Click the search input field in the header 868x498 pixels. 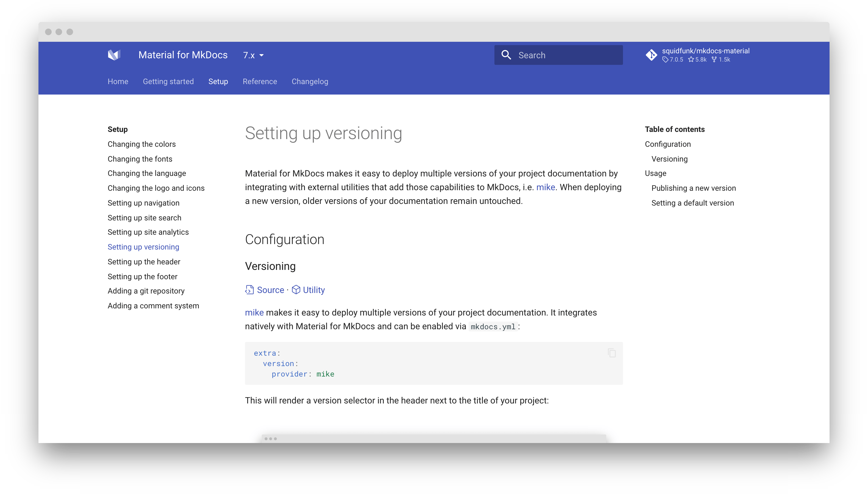click(x=559, y=56)
